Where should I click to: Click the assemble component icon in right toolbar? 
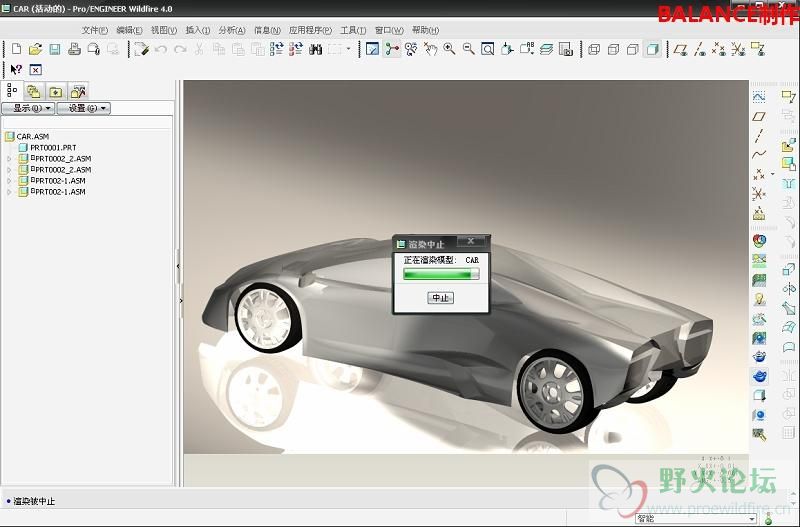(789, 144)
